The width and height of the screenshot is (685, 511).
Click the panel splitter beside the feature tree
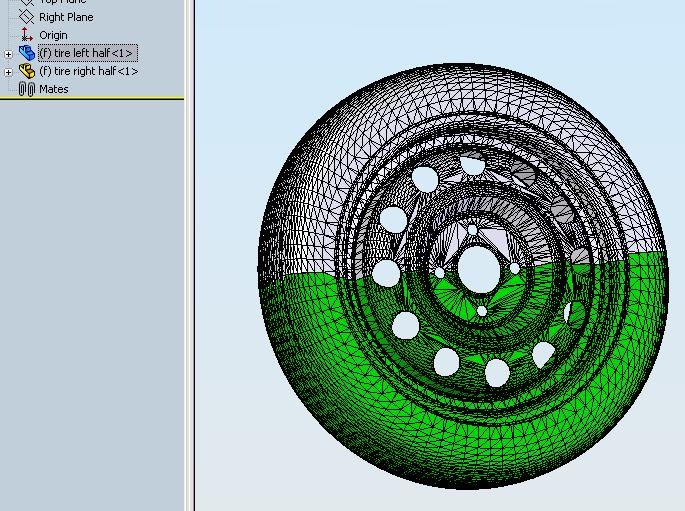pyautogui.click(x=190, y=256)
